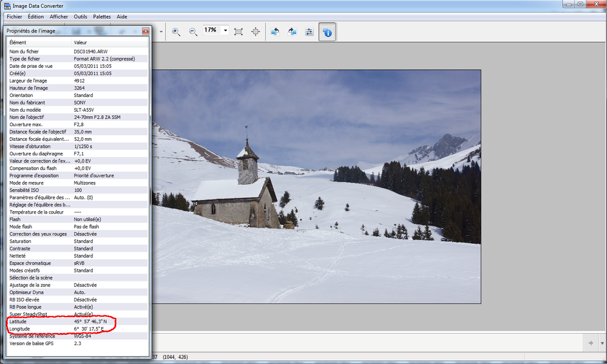Select the SONY manufacturer value
This screenshot has height=364, width=607.
(80, 103)
